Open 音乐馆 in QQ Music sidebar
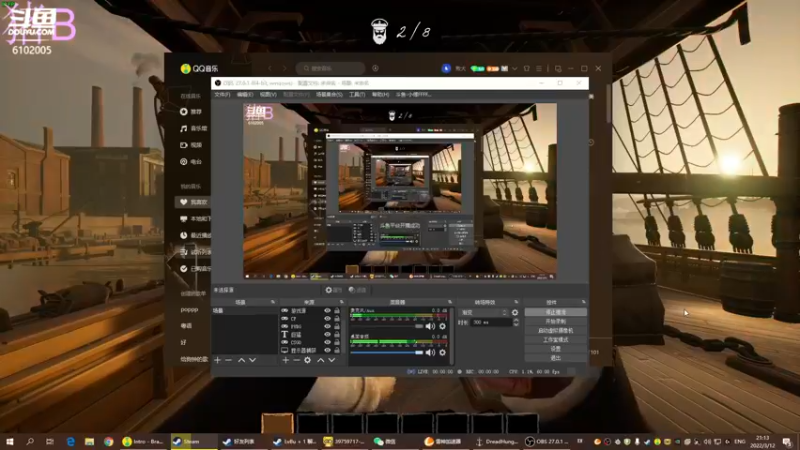Screen dimensions: 800x450 [193, 129]
